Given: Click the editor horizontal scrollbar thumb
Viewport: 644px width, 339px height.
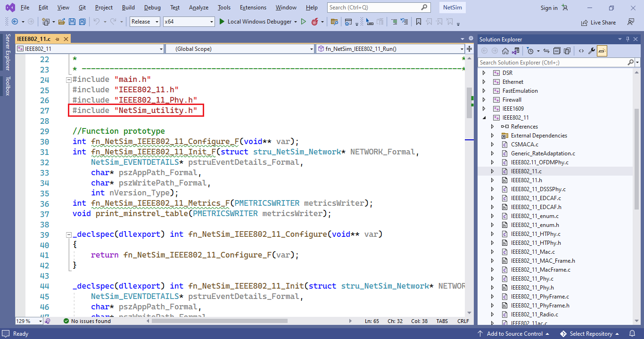Looking at the screenshot, I should tap(219, 321).
